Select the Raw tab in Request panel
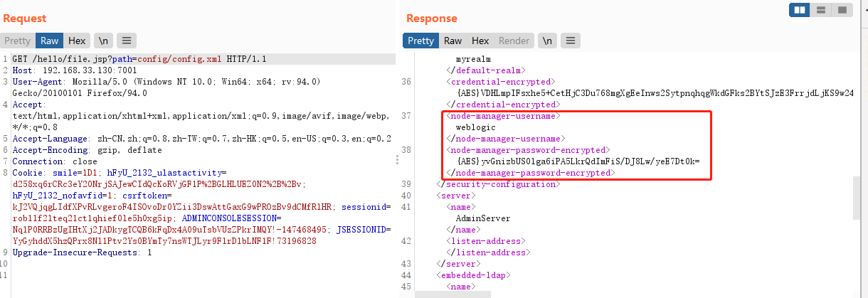The height and width of the screenshot is (298, 868). (49, 41)
